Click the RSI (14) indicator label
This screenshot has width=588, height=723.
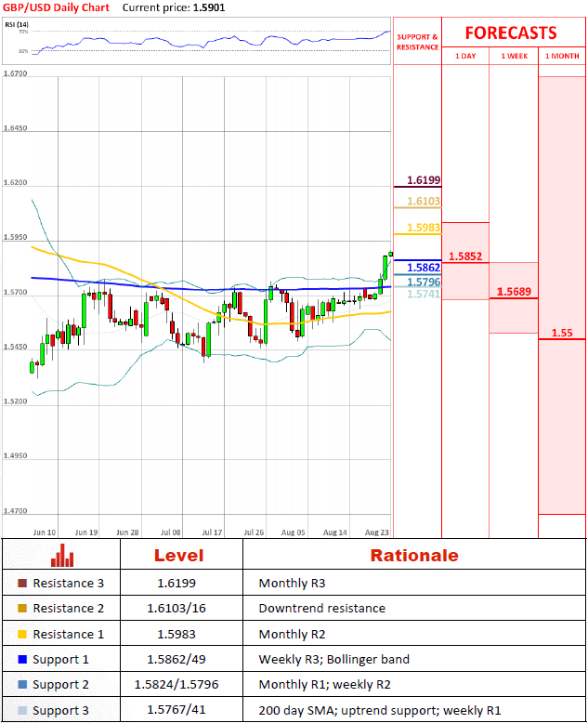pos(18,22)
